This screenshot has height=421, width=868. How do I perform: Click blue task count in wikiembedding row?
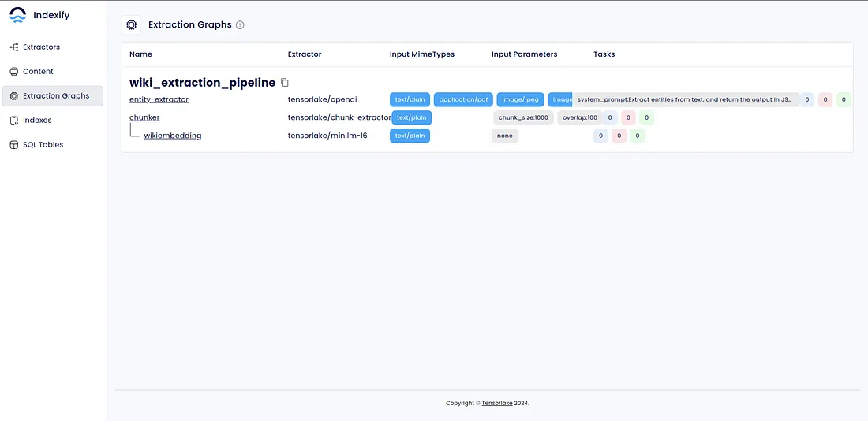click(600, 136)
